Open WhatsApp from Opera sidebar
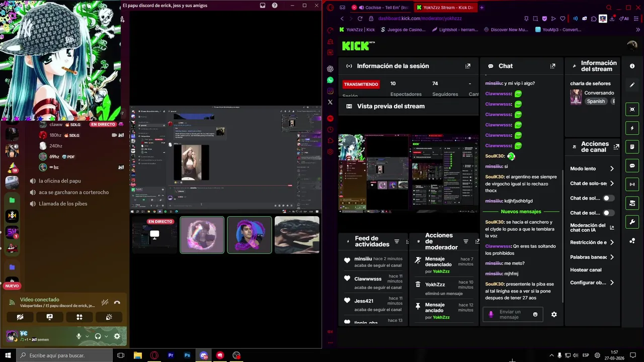The image size is (644, 362). pos(330,80)
